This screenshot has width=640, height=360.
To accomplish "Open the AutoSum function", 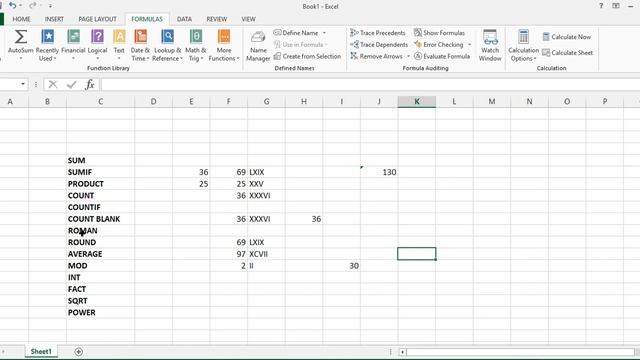I will (x=20, y=45).
